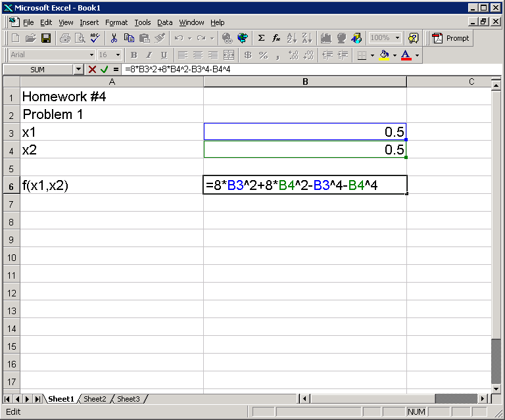This screenshot has height=420, width=505.
Task: Click the Edit Formula equals button
Action: point(116,70)
